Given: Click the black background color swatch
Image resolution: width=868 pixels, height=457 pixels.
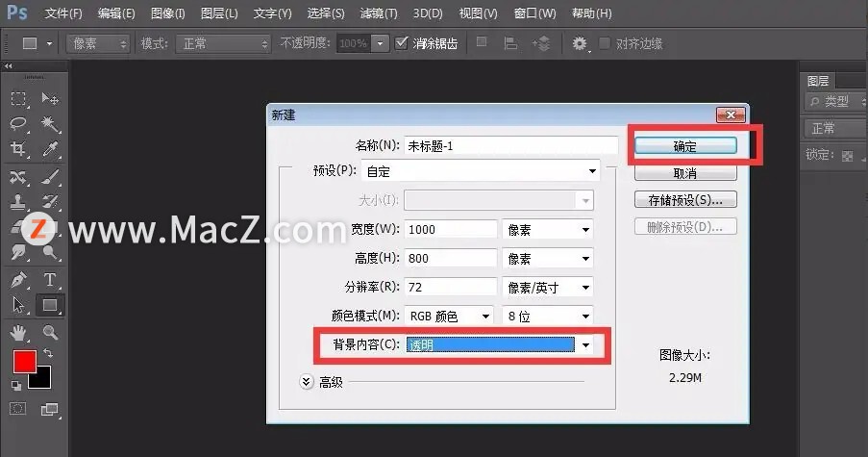Looking at the screenshot, I should (43, 379).
